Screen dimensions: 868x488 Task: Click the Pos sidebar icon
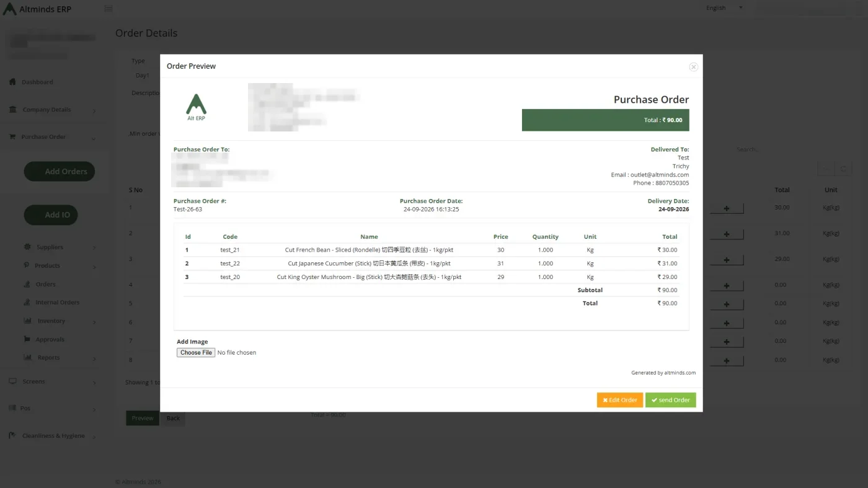pyautogui.click(x=12, y=408)
